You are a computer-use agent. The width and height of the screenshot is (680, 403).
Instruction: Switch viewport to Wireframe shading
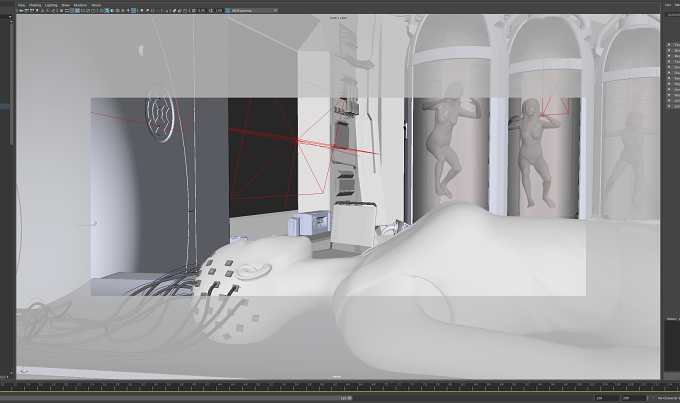tap(101, 10)
